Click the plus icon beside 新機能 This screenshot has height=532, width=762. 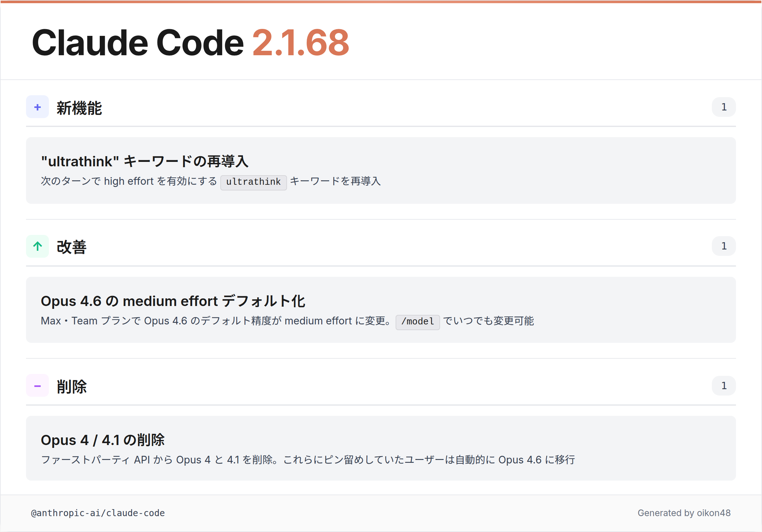pyautogui.click(x=37, y=107)
